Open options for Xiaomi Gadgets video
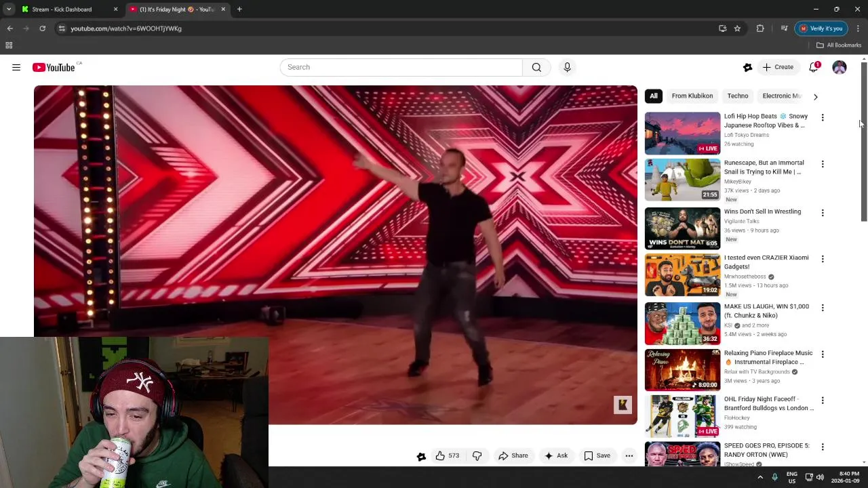The image size is (868, 488). pyautogui.click(x=823, y=259)
